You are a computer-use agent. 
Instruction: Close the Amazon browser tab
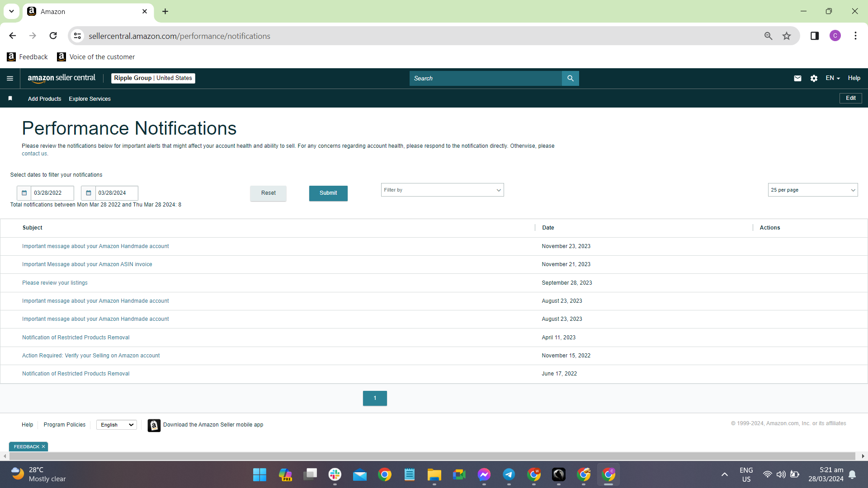pos(145,11)
